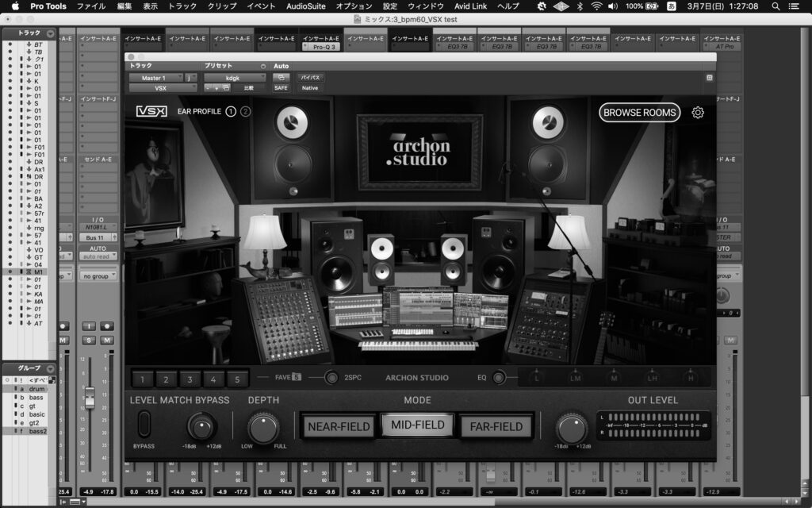The image size is (812, 508).
Task: Open the preset settings menu arrow
Action: tap(263, 67)
